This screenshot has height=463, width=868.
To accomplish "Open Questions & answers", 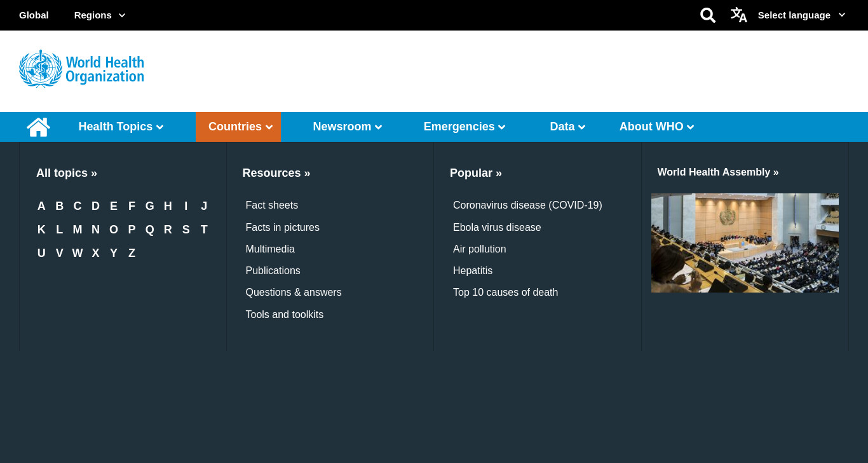I will tap(294, 293).
